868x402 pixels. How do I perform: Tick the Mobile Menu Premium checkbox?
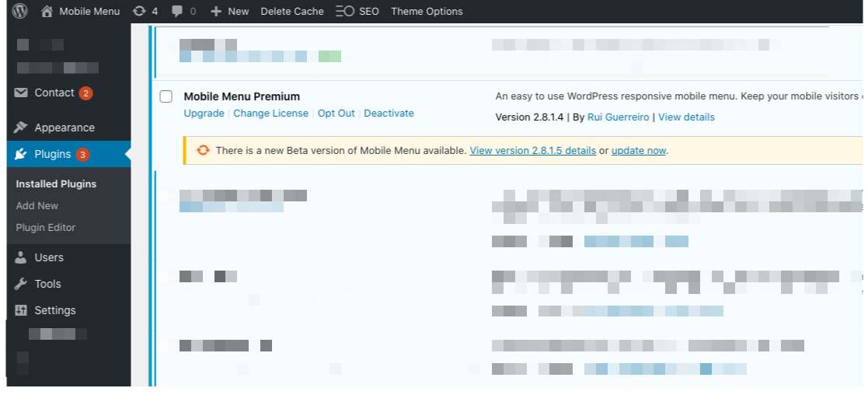[166, 96]
